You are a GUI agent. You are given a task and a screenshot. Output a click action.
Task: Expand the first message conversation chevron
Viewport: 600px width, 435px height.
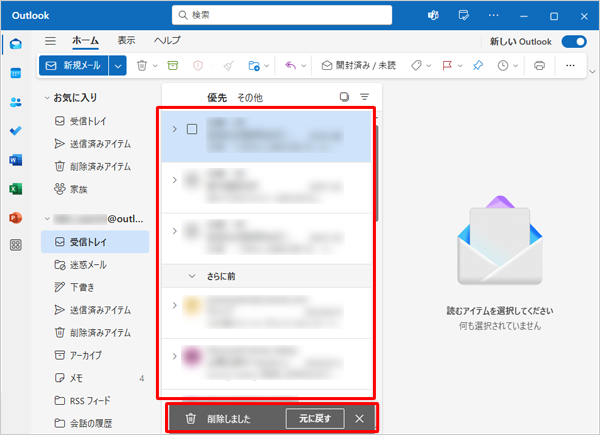[174, 129]
